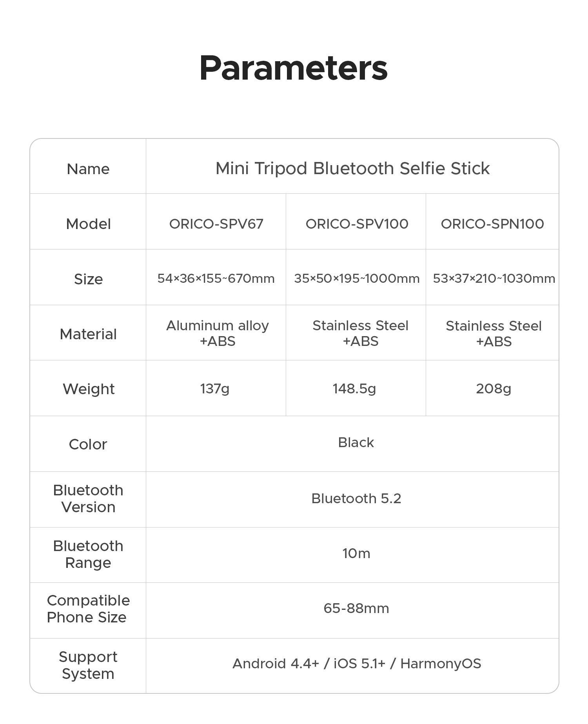588x724 pixels.
Task: Click the Support System row label
Action: (x=88, y=665)
